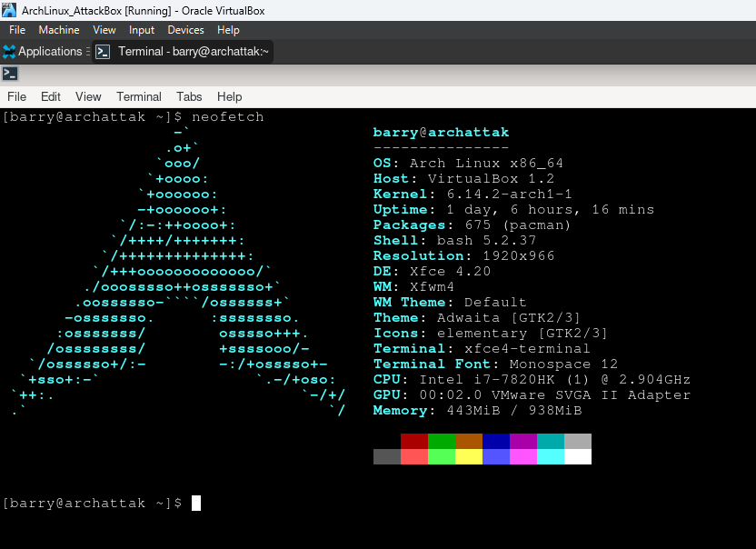Open the VirtualBox Machine menu
This screenshot has height=549, width=756.
(59, 30)
